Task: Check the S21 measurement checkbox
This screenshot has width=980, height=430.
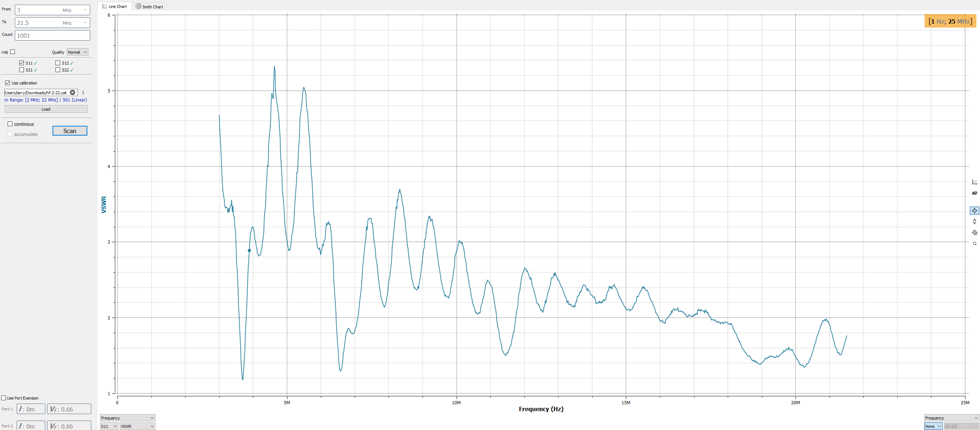Action: [x=22, y=70]
